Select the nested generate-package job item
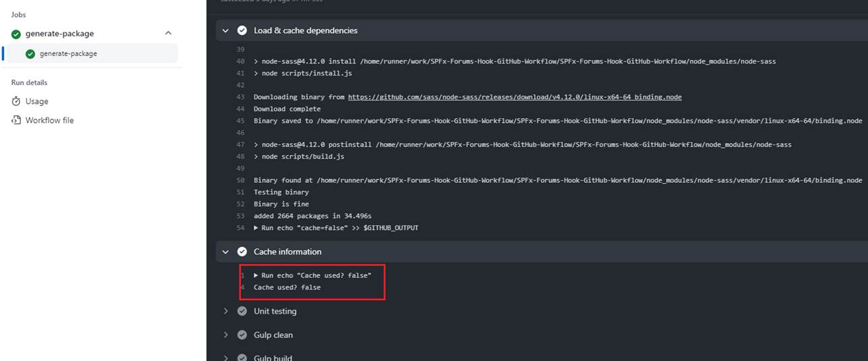 click(x=68, y=54)
